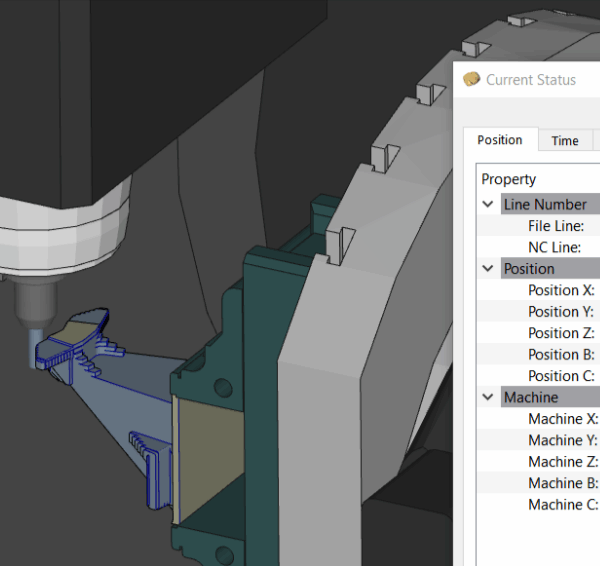
Task: Select the Machine Z property
Action: pos(562,462)
